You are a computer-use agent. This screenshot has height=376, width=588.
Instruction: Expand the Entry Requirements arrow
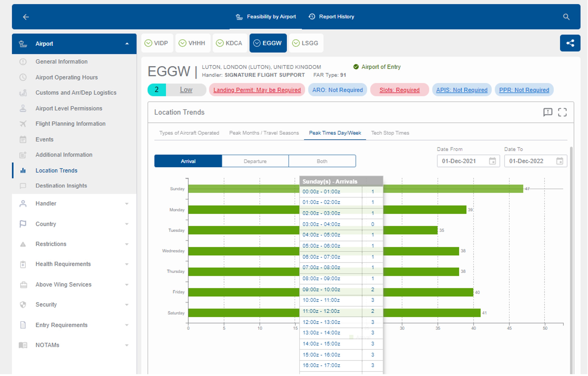click(x=127, y=325)
